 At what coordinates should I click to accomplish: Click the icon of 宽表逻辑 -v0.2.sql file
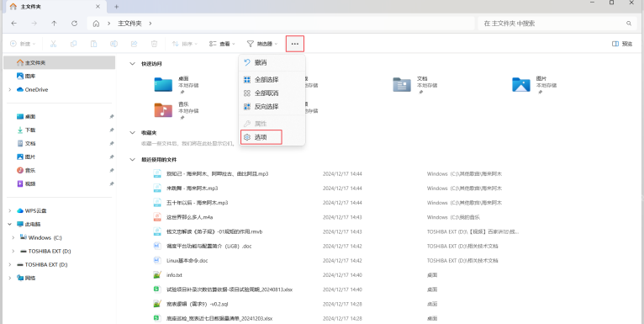[157, 304]
